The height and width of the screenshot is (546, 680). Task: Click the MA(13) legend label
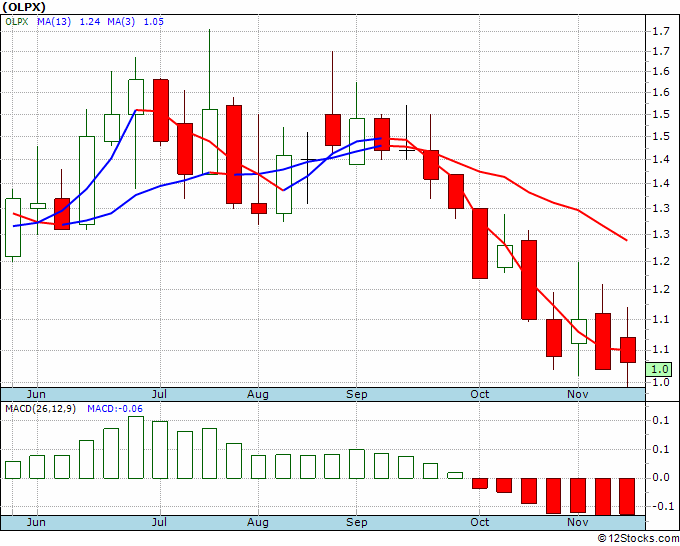tap(54, 22)
